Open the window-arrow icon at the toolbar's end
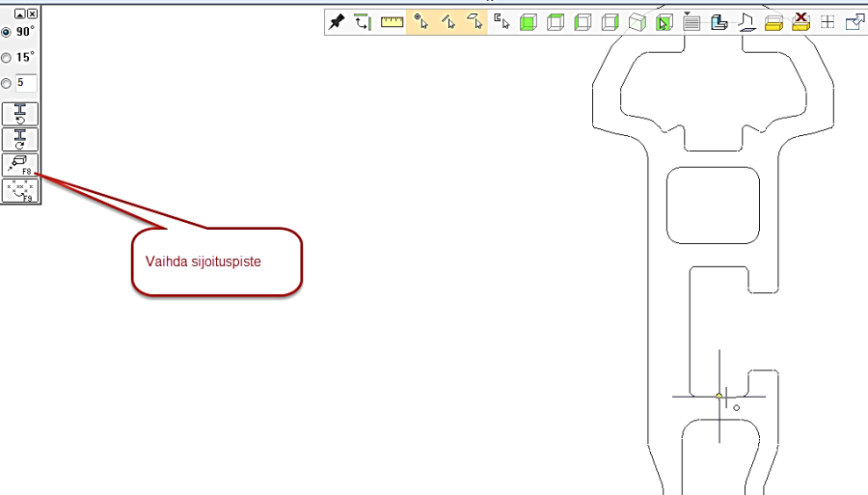Image resolution: width=868 pixels, height=495 pixels. click(x=854, y=22)
